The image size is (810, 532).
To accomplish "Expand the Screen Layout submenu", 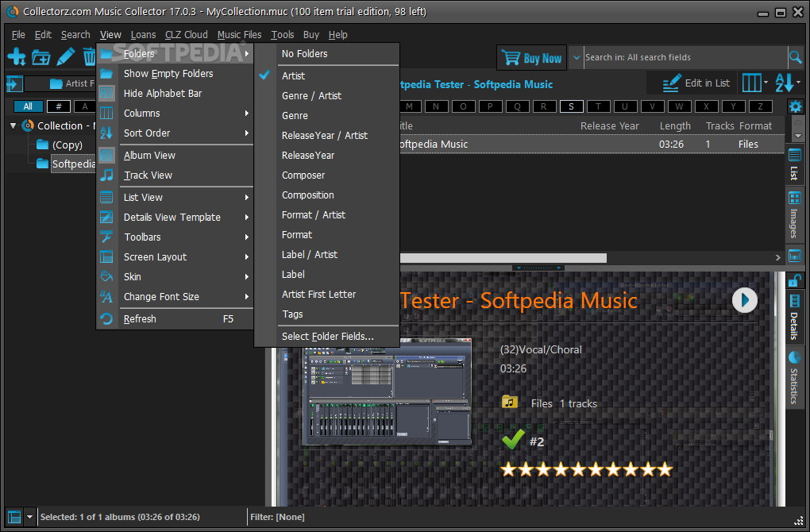I will pos(175,257).
